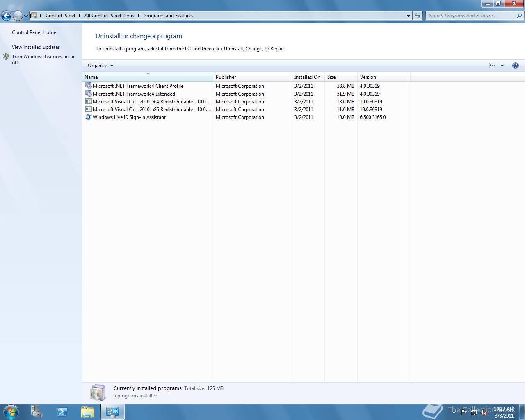Screen dimensions: 525x420
Task: Select Visual C++ 2010 x86 Redistributable row
Action: tap(246, 110)
